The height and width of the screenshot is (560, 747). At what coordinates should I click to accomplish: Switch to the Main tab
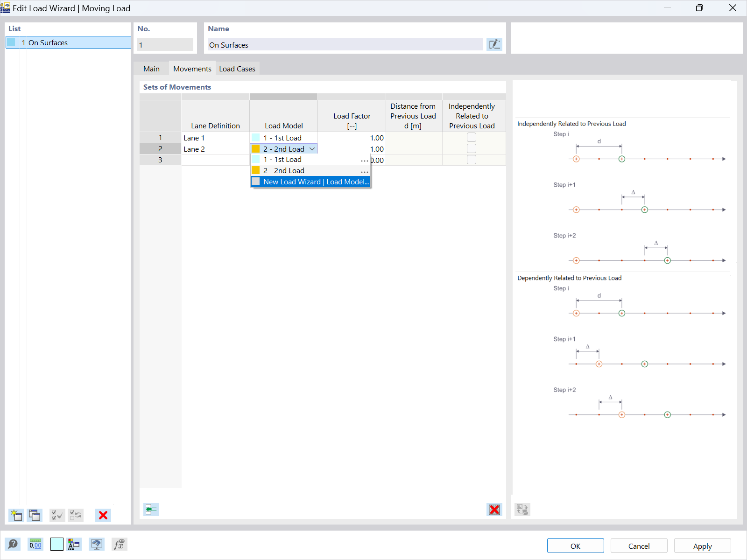(x=151, y=69)
